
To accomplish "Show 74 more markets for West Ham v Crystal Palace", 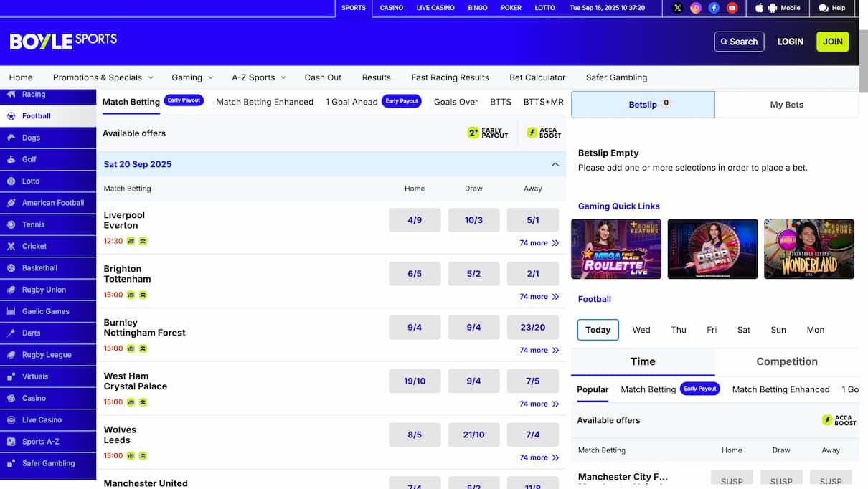I will pos(539,404).
